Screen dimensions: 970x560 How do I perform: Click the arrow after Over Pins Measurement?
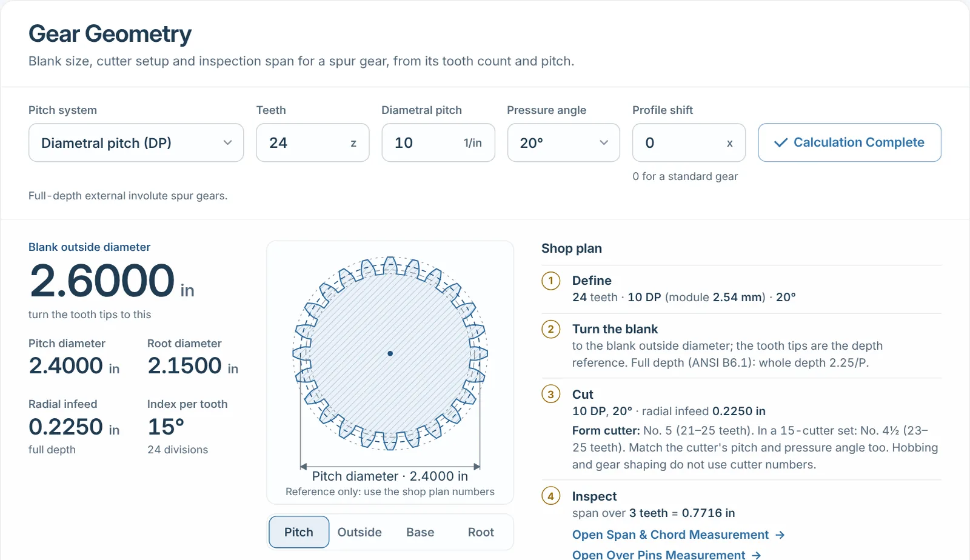[x=756, y=555]
